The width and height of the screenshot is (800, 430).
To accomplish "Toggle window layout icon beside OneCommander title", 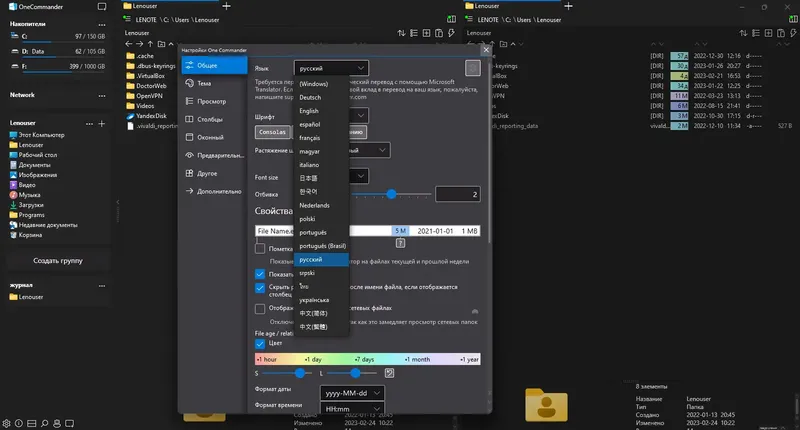I will coord(102,7).
